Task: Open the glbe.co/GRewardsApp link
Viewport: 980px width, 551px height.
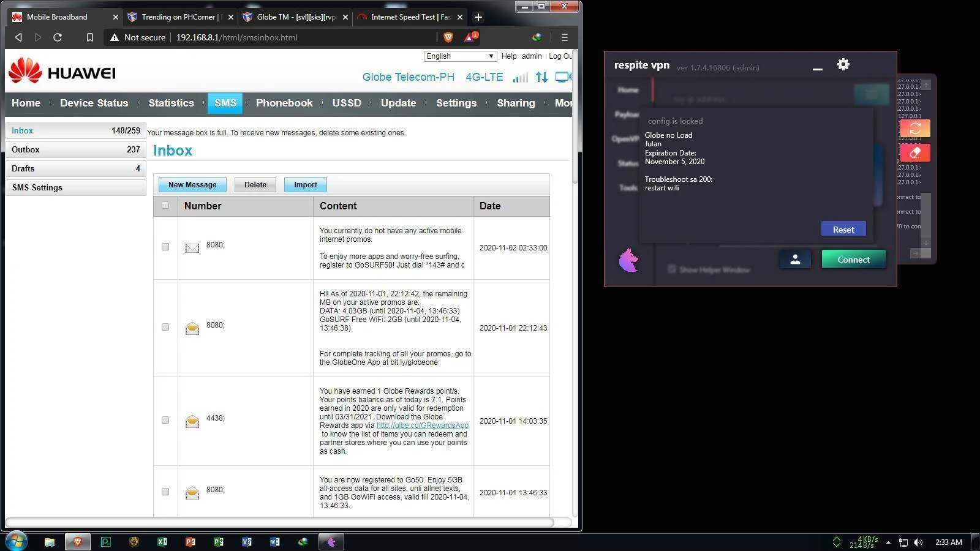Action: [x=422, y=425]
